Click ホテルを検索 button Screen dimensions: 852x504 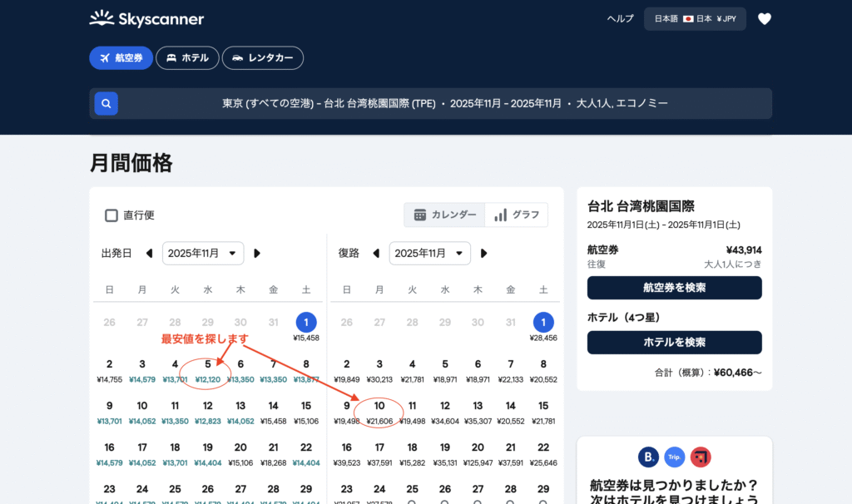674,343
